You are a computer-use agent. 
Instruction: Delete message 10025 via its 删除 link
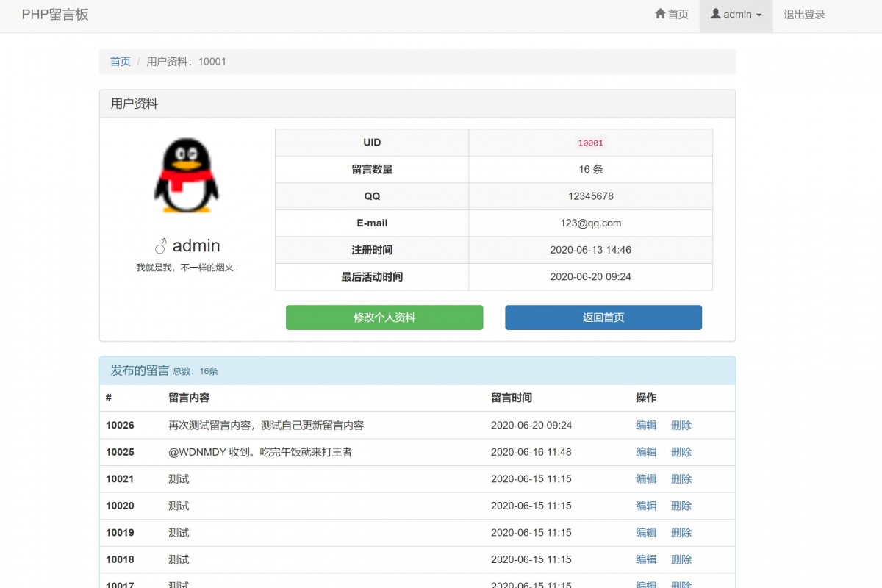tap(681, 452)
